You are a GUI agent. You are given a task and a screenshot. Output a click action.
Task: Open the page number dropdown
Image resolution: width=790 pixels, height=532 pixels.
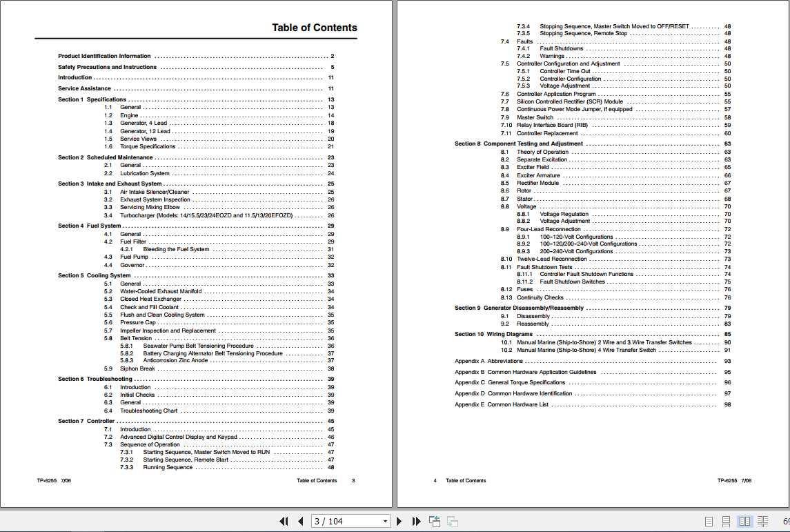point(384,521)
